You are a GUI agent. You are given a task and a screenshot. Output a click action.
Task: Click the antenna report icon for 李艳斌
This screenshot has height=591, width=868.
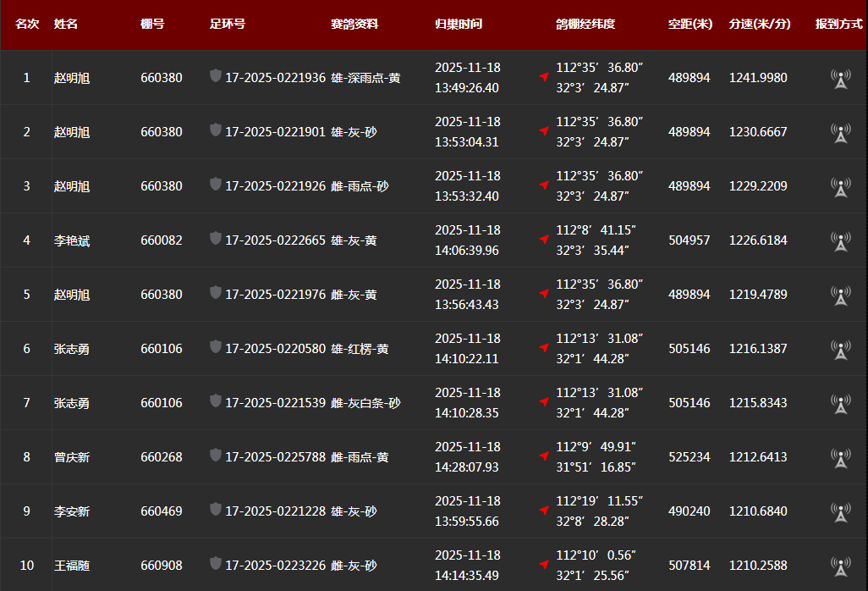840,241
